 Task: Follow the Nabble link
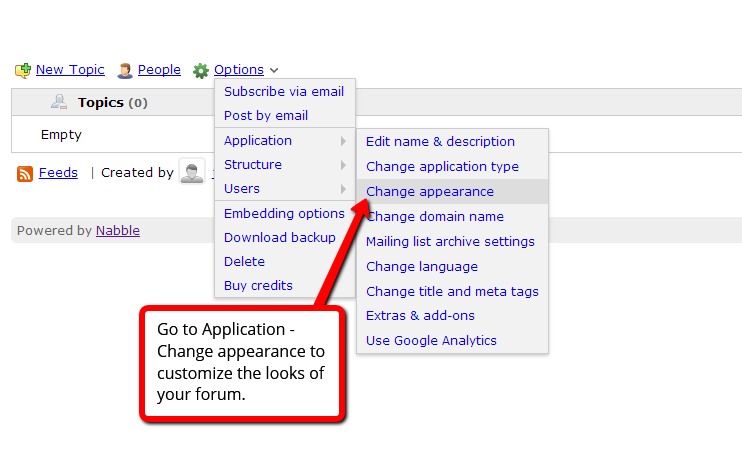[x=118, y=231]
